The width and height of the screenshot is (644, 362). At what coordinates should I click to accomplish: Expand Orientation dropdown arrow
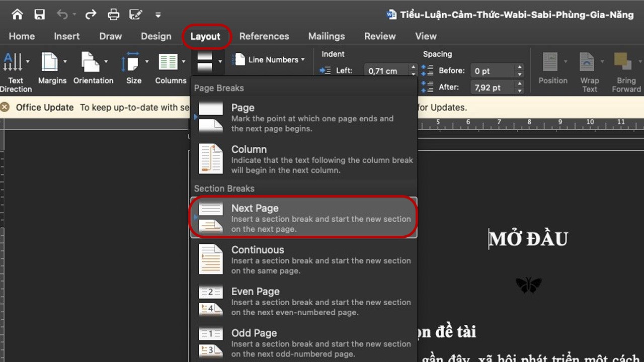click(x=106, y=62)
